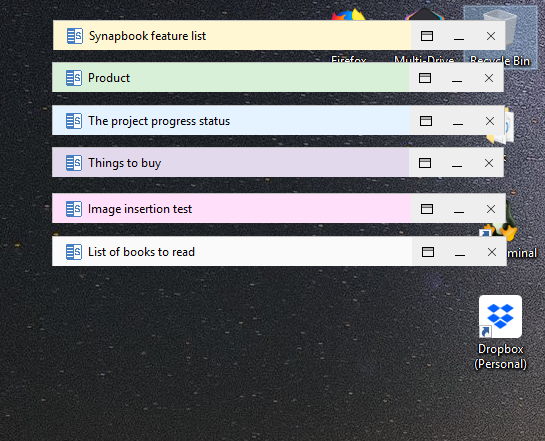Select the blue project progress status title bar
This screenshot has width=545, height=441.
[x=231, y=121]
